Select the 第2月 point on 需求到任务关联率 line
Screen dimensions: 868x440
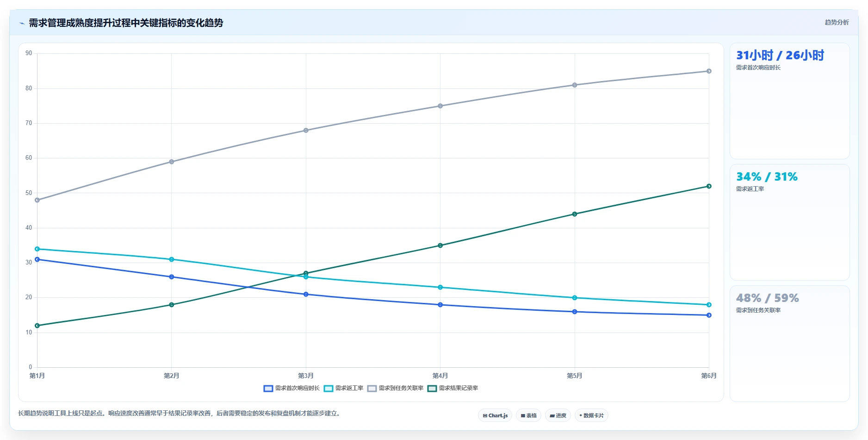pos(172,162)
